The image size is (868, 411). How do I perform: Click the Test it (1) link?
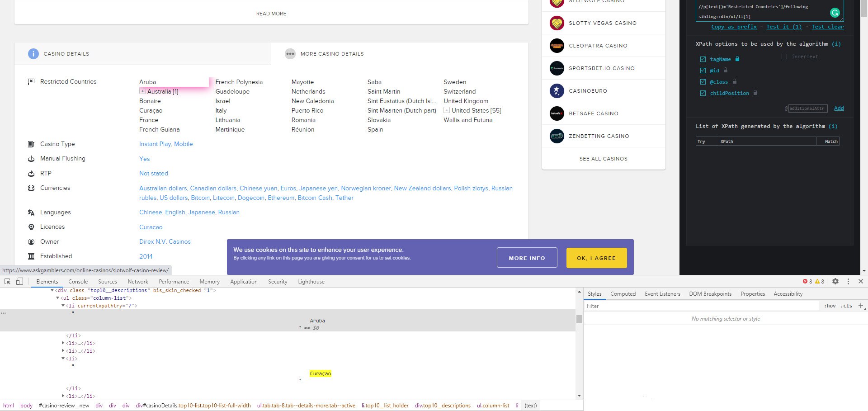[784, 27]
